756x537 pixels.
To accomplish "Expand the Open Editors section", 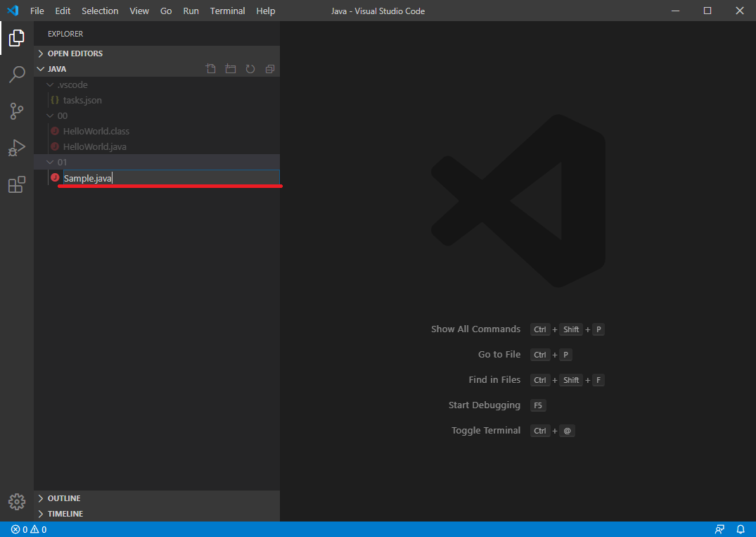I will [x=157, y=53].
